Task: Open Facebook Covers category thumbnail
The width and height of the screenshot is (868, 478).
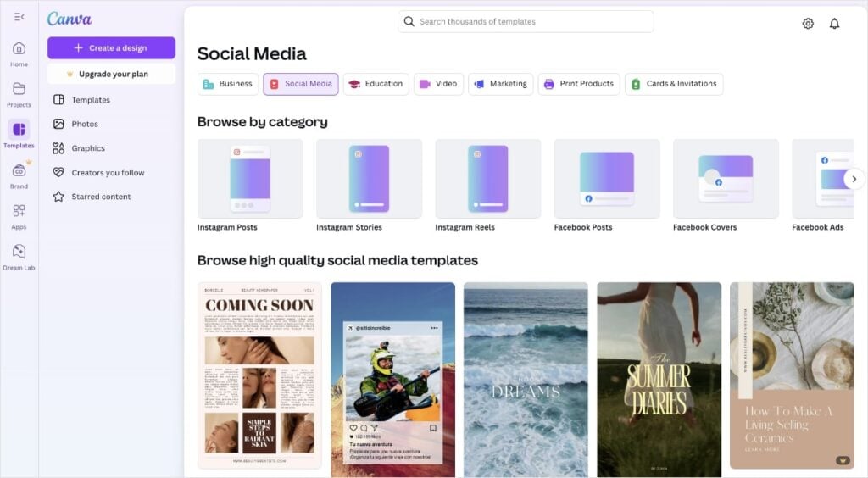Action: click(x=726, y=179)
